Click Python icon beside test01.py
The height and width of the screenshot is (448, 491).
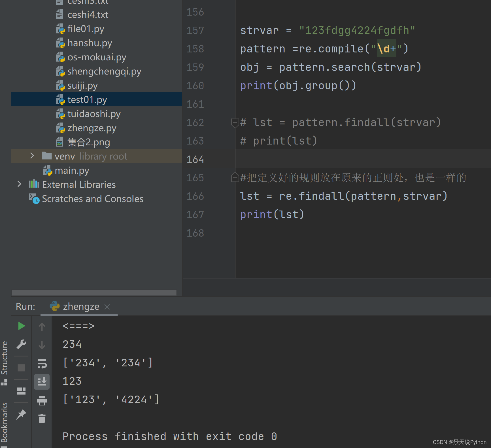60,99
